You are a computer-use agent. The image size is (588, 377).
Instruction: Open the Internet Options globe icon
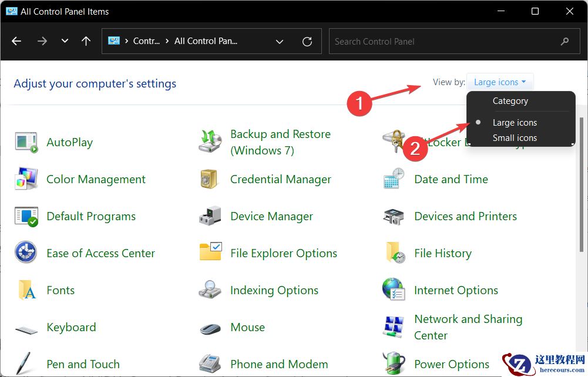pos(394,291)
